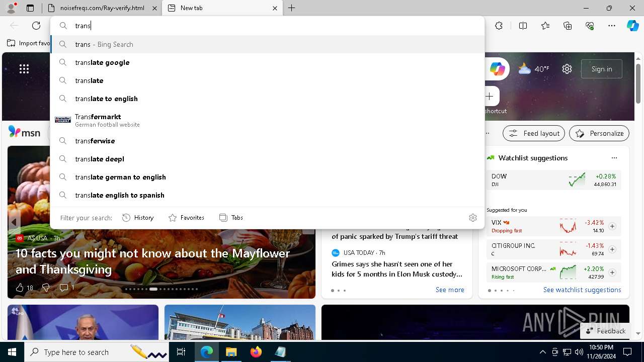This screenshot has width=644, height=362.
Task: Open weather showing 40°F
Action: coord(534,69)
